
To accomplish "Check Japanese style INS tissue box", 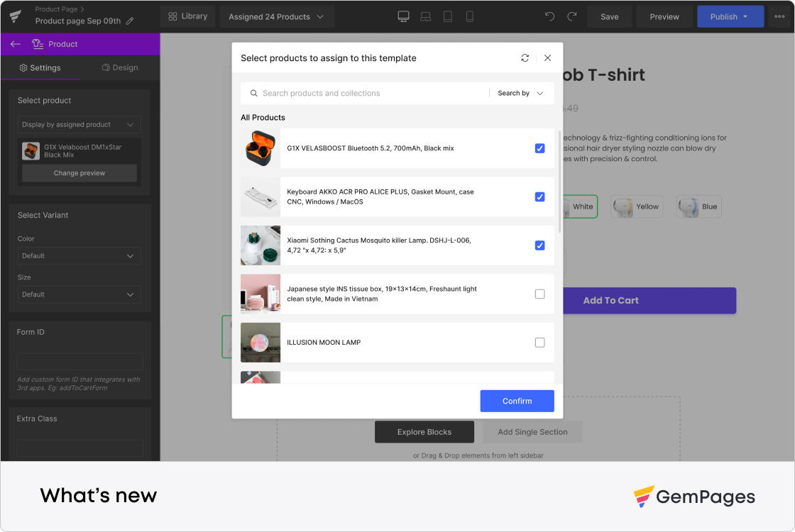I will (x=540, y=294).
